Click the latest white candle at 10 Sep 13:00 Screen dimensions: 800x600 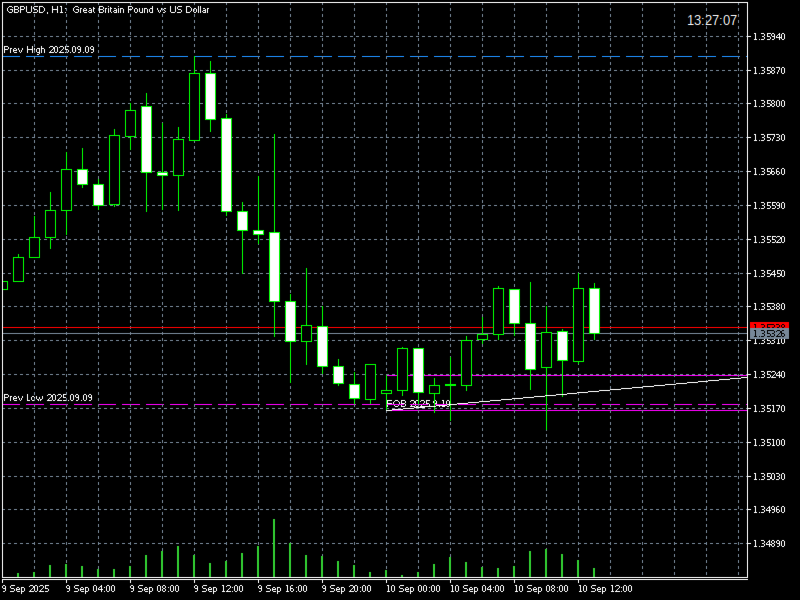[594, 311]
